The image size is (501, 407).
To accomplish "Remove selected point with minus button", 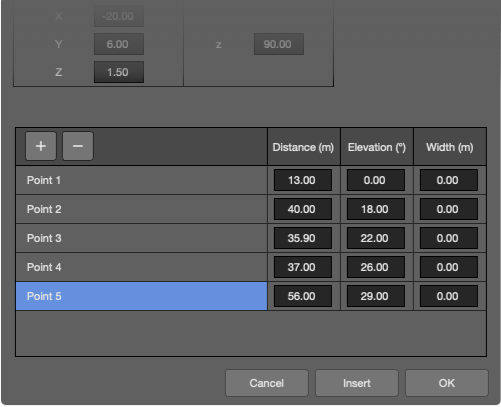I will 78,146.
